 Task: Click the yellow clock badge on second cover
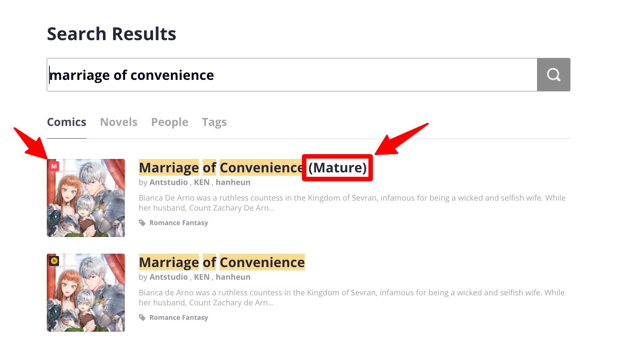(54, 261)
